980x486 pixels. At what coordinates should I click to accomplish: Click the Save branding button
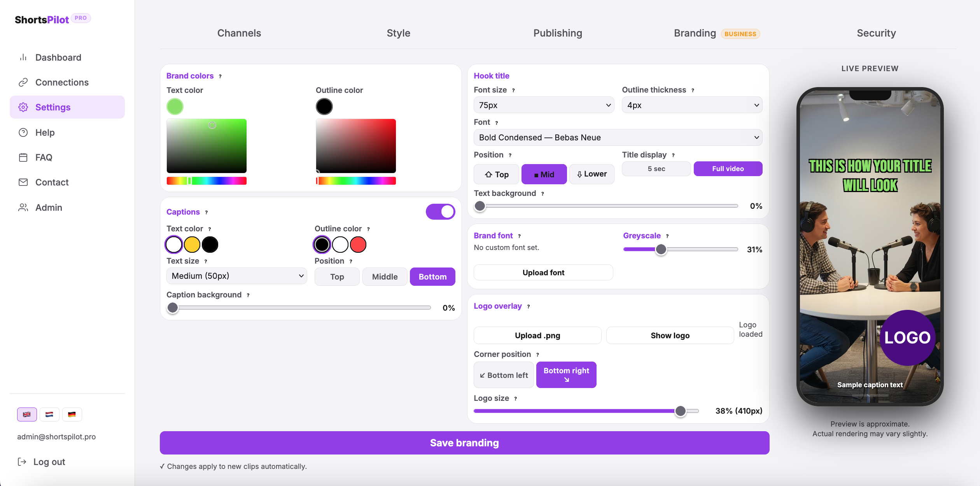[x=464, y=442]
